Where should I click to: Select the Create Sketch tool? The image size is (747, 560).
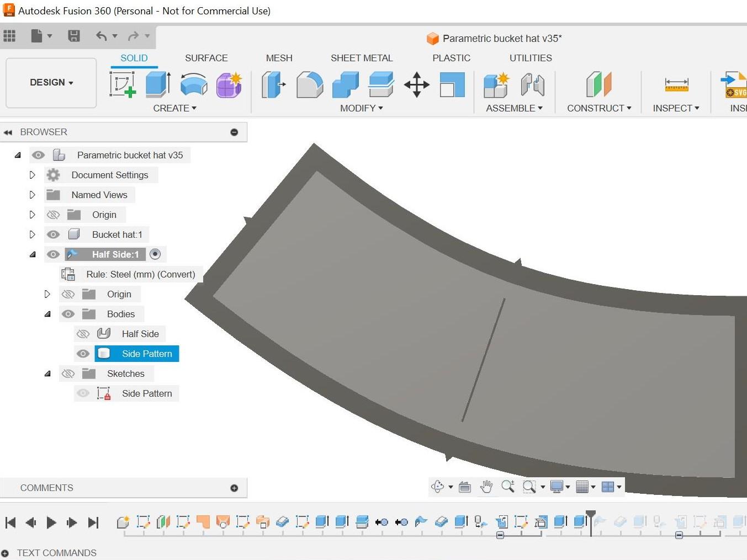pos(123,84)
